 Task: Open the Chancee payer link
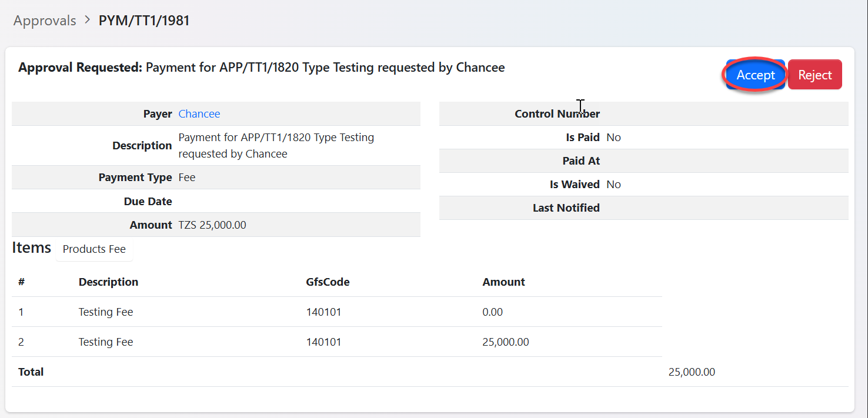click(199, 113)
